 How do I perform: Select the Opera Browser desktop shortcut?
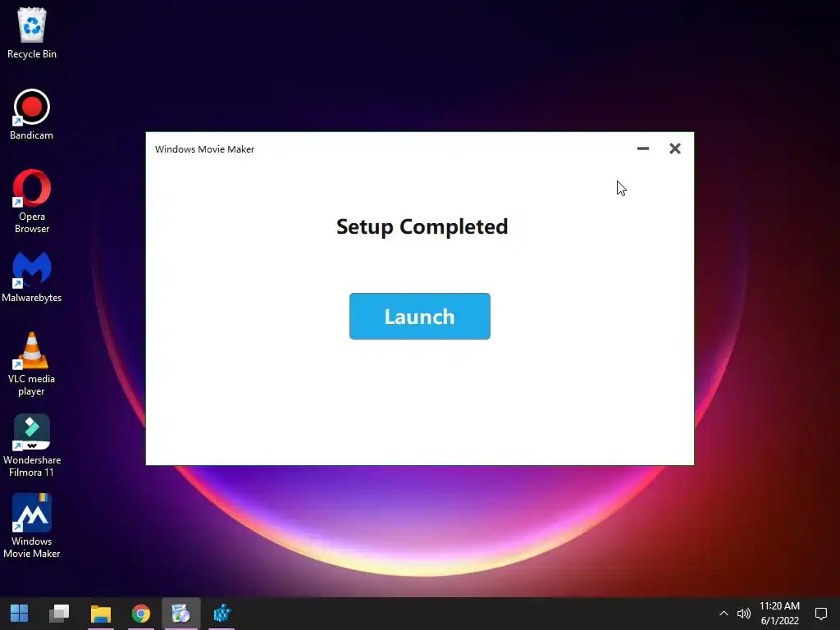[32, 202]
